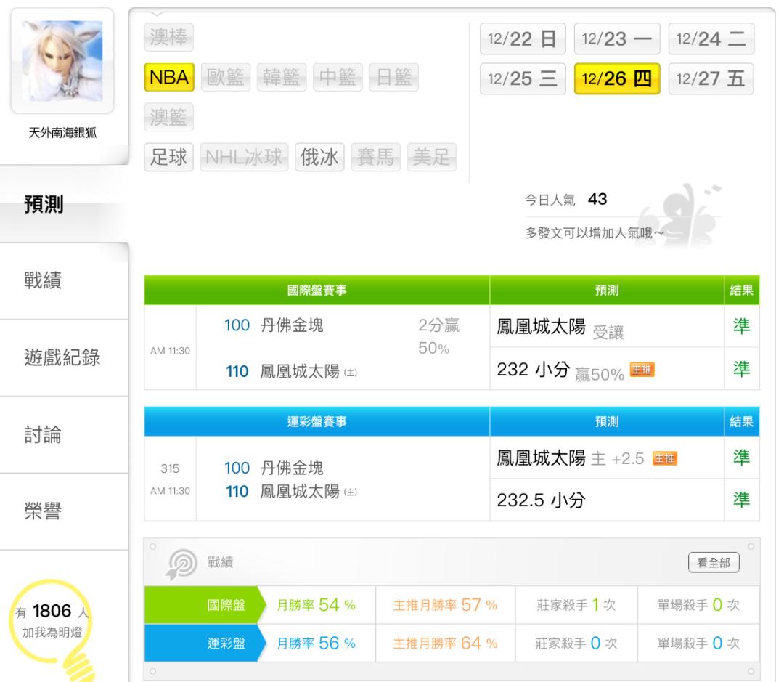Click the 月勝率 56 % stat
This screenshot has width=784, height=682.
pyautogui.click(x=316, y=643)
